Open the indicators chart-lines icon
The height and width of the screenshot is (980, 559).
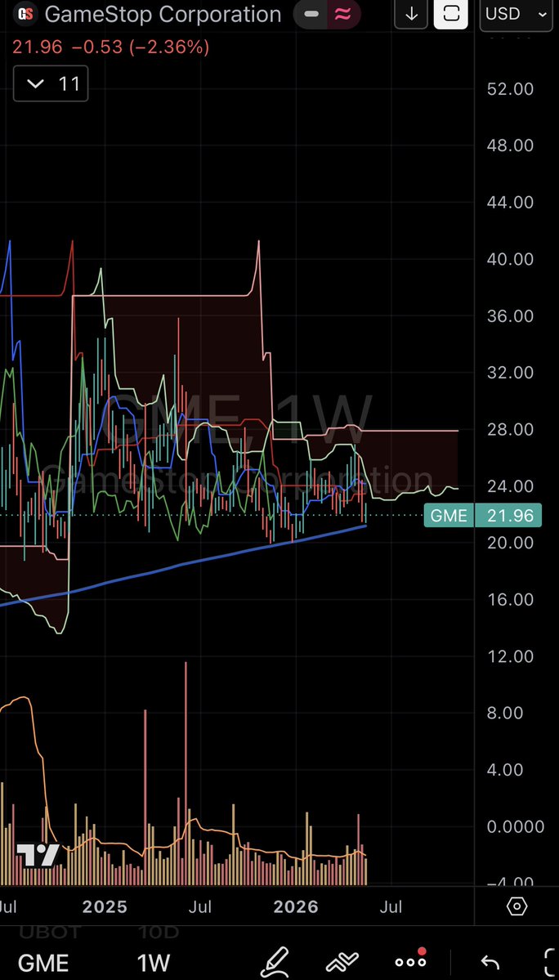pyautogui.click(x=342, y=962)
